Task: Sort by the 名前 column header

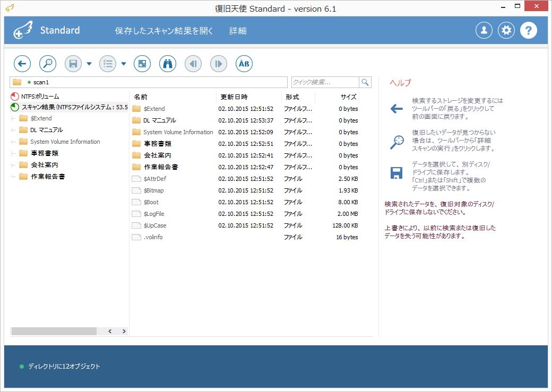Action: coord(141,97)
